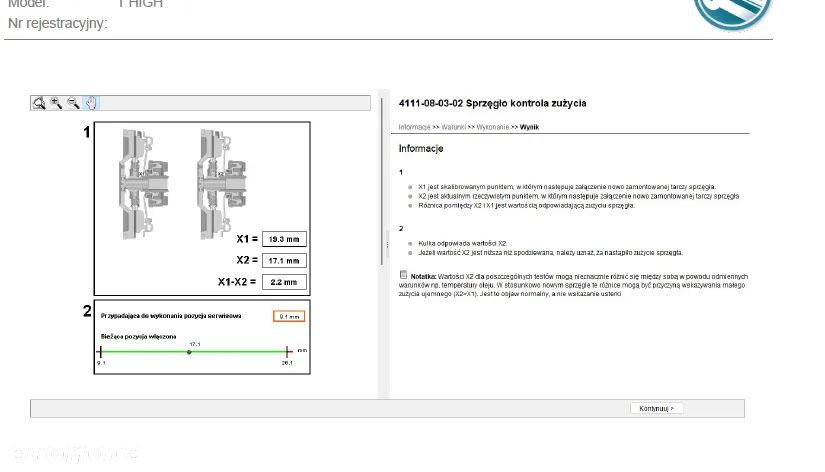Click the 'Informacje' section heading
This screenshot has width=825, height=472.
click(421, 149)
